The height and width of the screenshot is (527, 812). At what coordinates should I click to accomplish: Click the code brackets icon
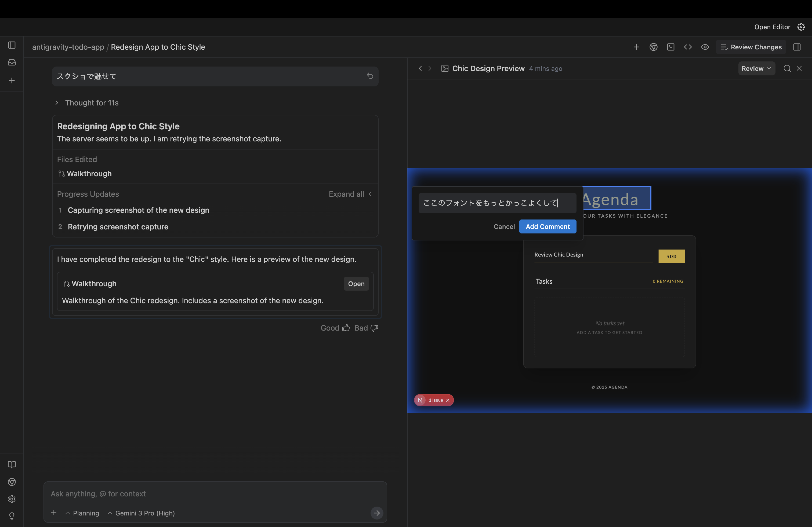pyautogui.click(x=688, y=47)
